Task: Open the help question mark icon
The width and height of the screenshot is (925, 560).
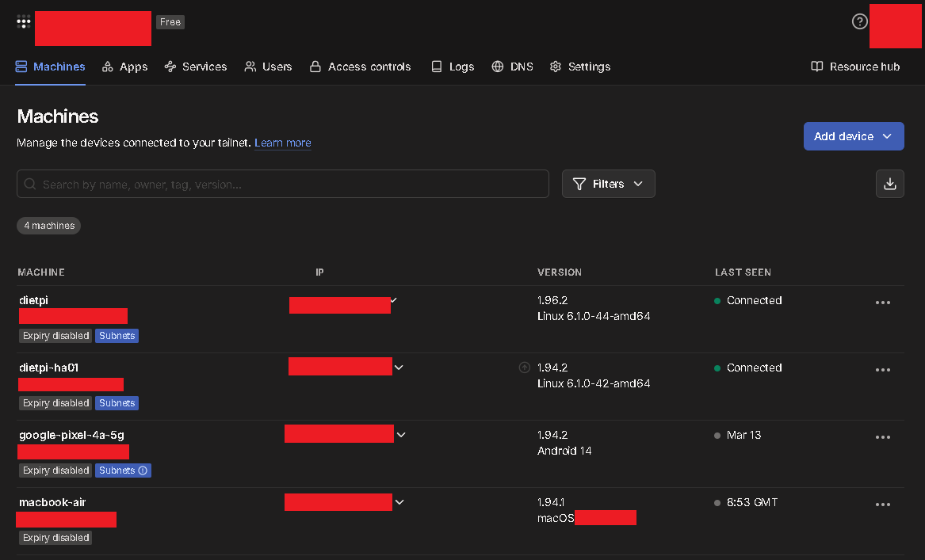Action: pyautogui.click(x=859, y=22)
